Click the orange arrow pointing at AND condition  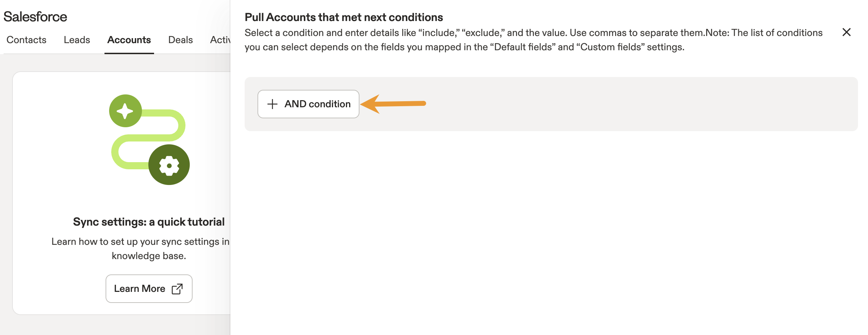393,104
